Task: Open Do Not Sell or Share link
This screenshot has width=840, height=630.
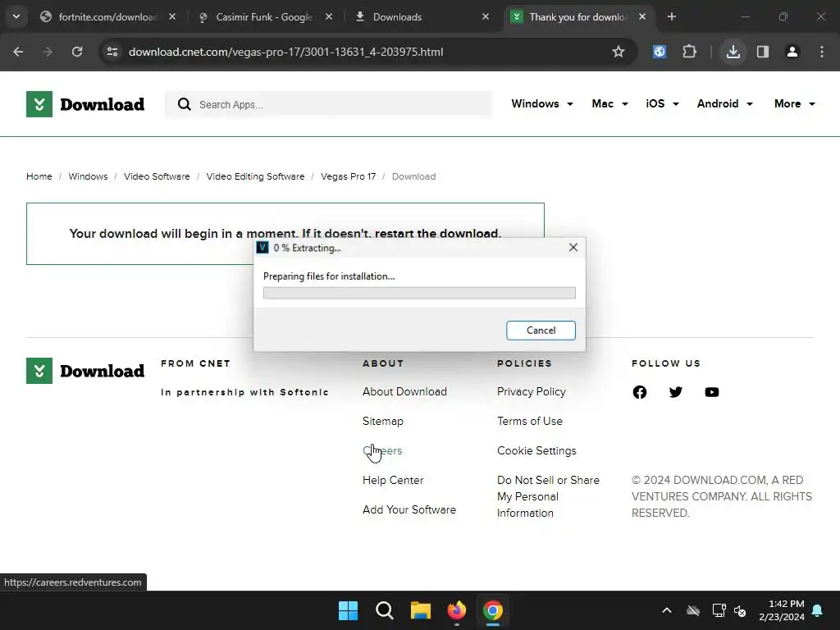Action: (548, 496)
